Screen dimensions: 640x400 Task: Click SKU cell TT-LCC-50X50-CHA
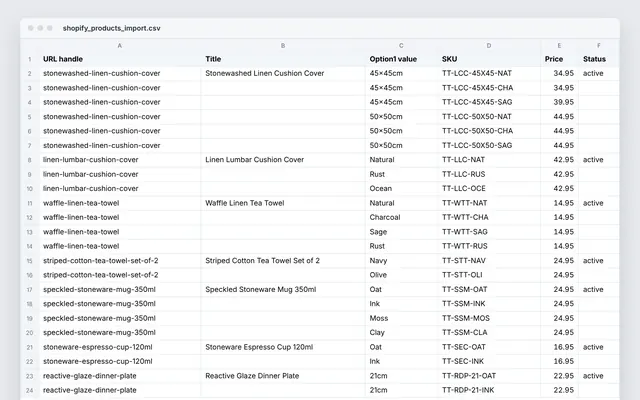pos(489,131)
